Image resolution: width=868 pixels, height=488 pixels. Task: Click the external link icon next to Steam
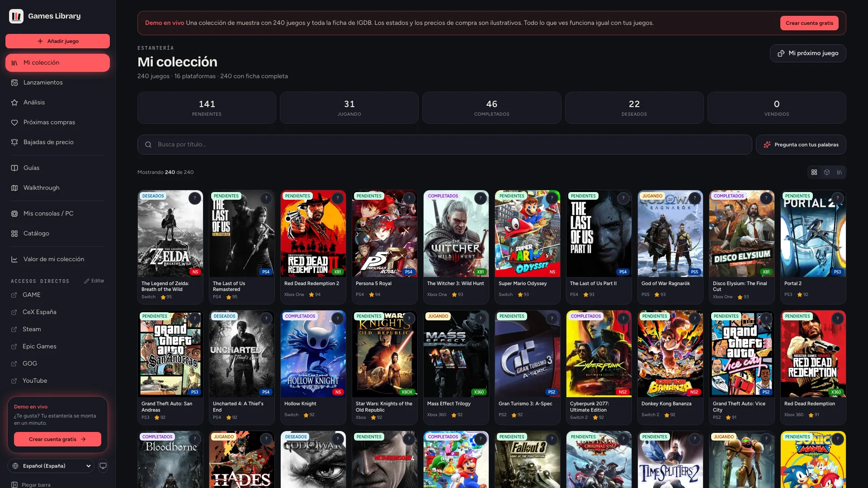tap(14, 329)
